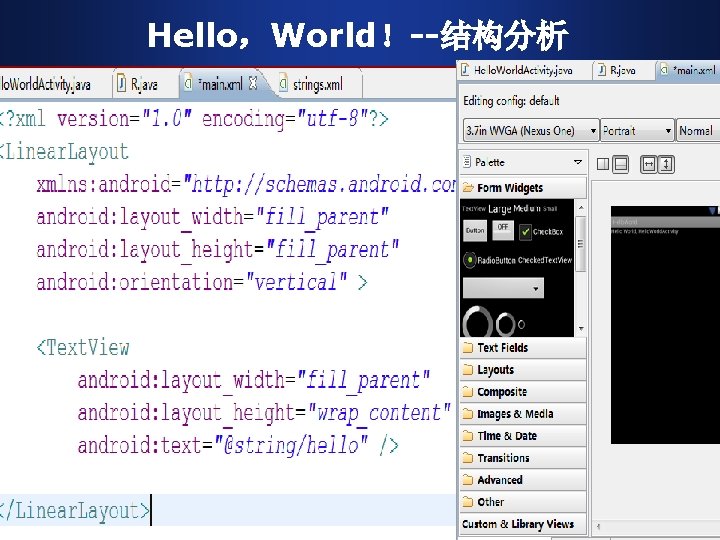
Task: Click the Advanced folder icon
Action: (468, 479)
